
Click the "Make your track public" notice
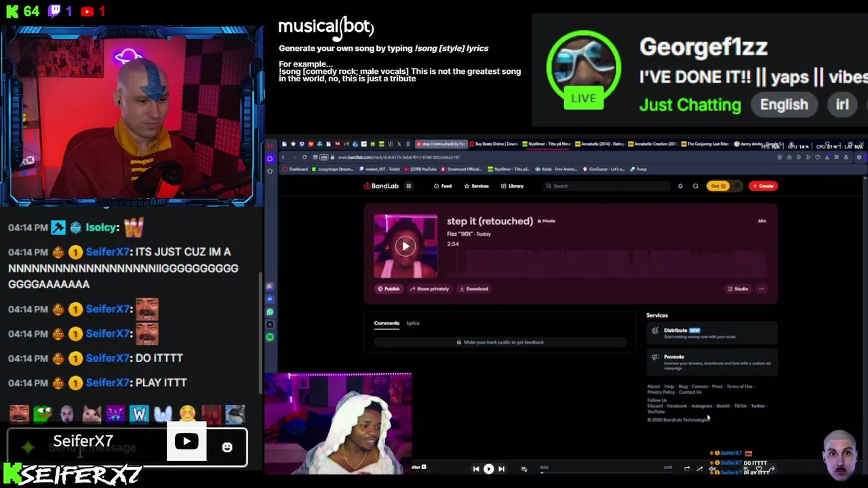500,342
